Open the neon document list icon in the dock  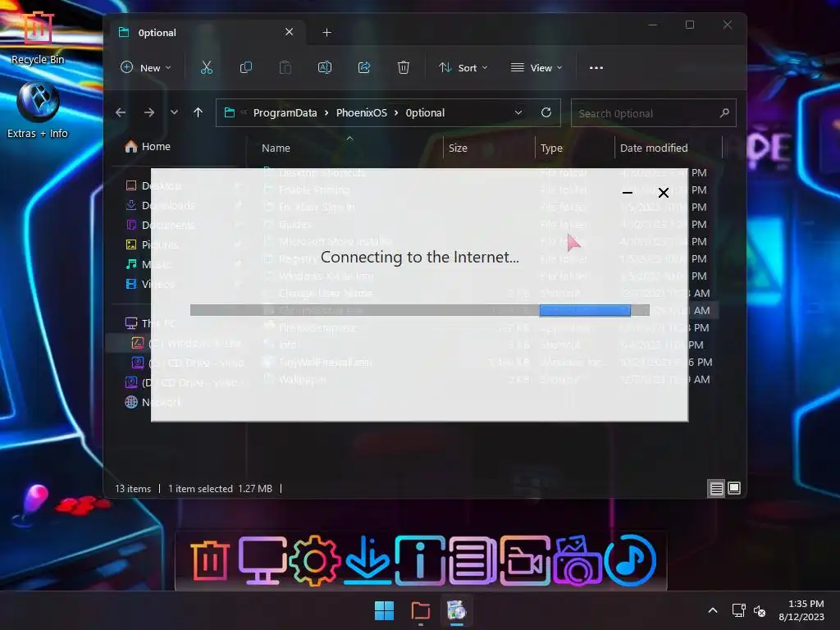[x=472, y=560]
